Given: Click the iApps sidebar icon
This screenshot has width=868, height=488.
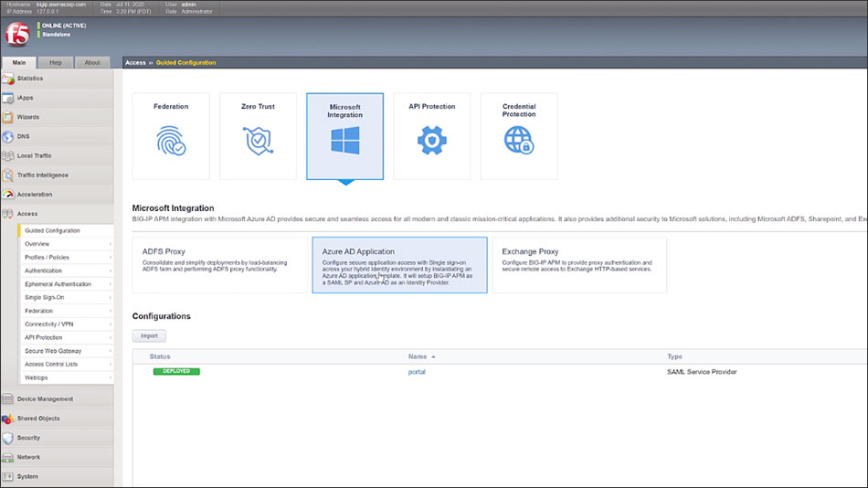Looking at the screenshot, I should (x=7, y=98).
